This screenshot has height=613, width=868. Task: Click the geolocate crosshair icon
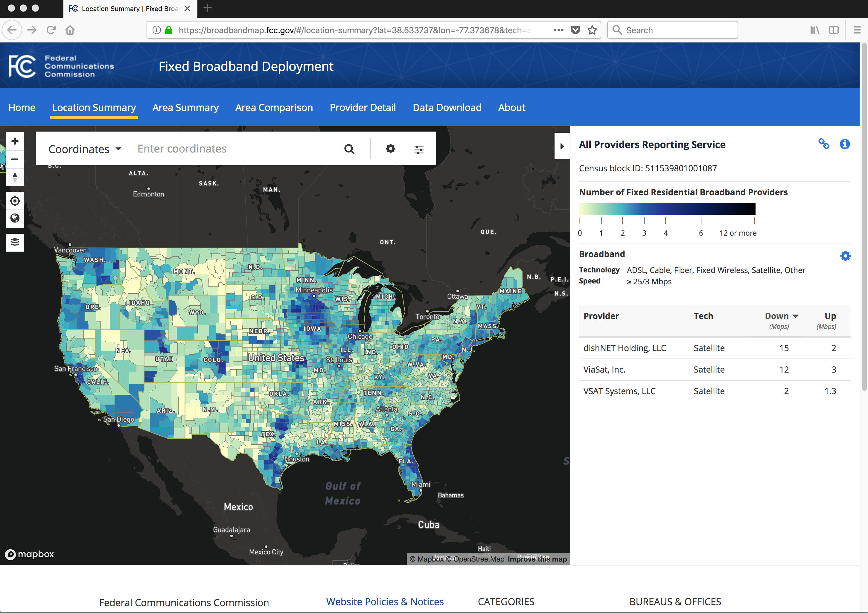click(x=15, y=201)
